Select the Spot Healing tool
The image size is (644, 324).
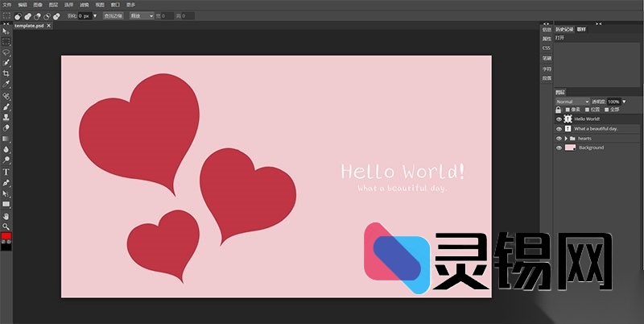point(6,96)
